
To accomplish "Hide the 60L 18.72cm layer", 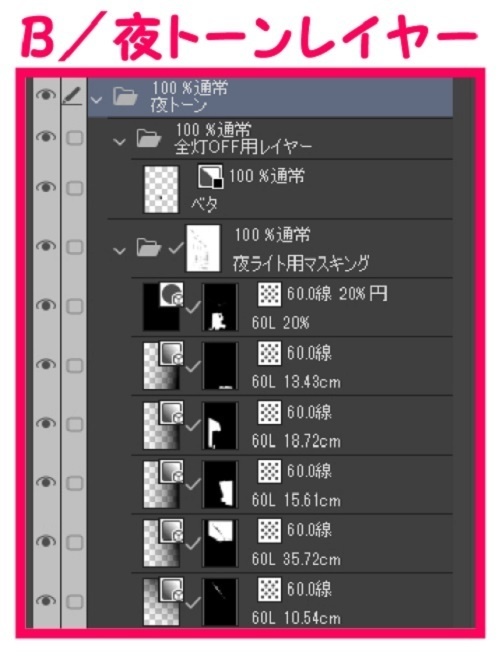I will pyautogui.click(x=45, y=423).
